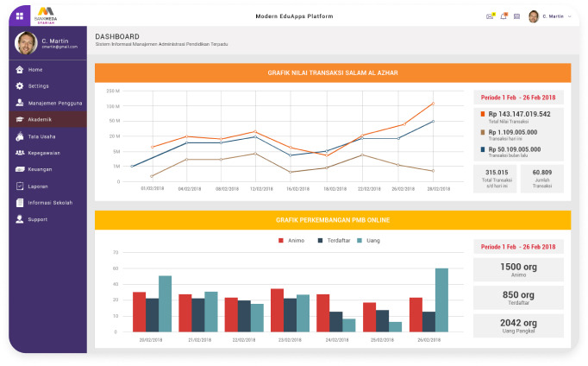Open the apps grid menu icon
This screenshot has width=588, height=366.
(20, 16)
